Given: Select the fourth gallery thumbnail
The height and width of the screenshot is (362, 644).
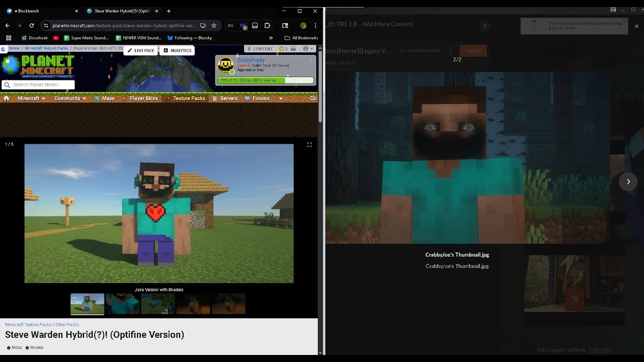Looking at the screenshot, I should (193, 304).
